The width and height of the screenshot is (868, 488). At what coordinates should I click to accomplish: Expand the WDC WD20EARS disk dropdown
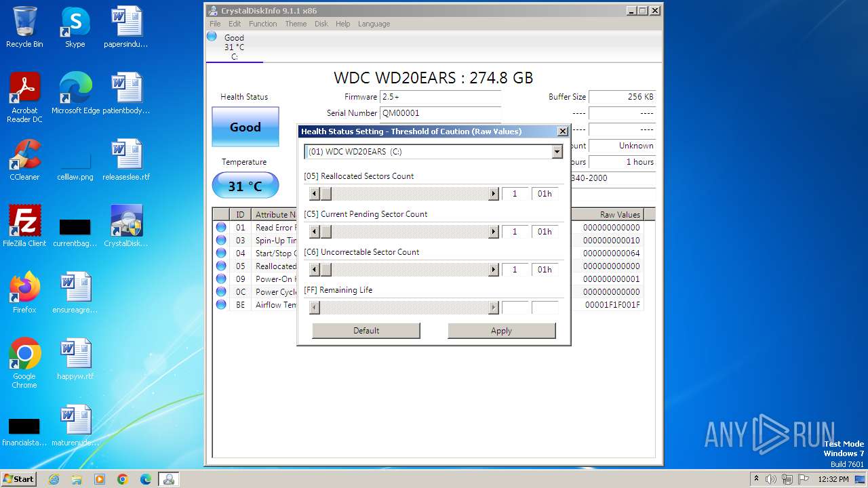coord(557,152)
